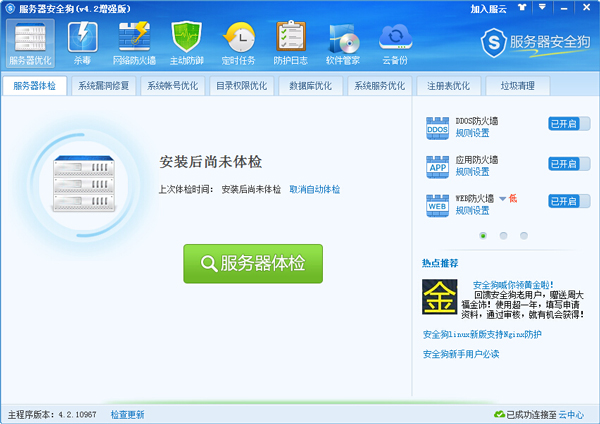Open 应用防火墙 规则设置 link
The height and width of the screenshot is (424, 600).
(x=472, y=172)
